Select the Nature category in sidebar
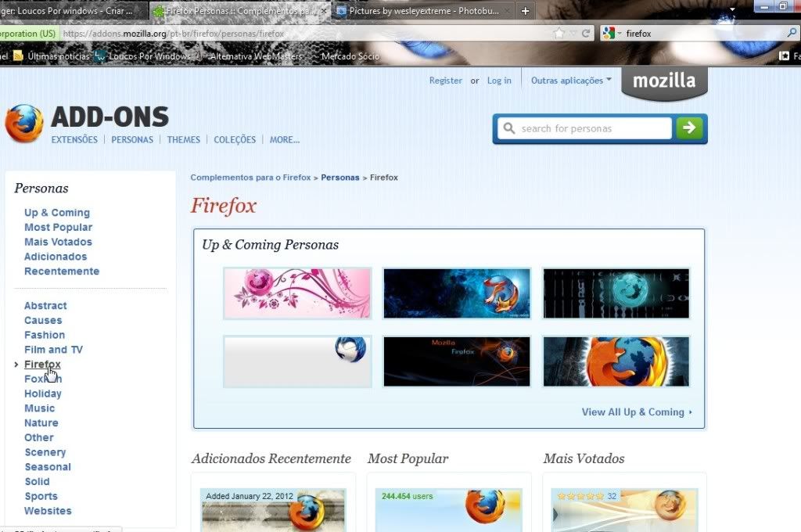 [41, 423]
